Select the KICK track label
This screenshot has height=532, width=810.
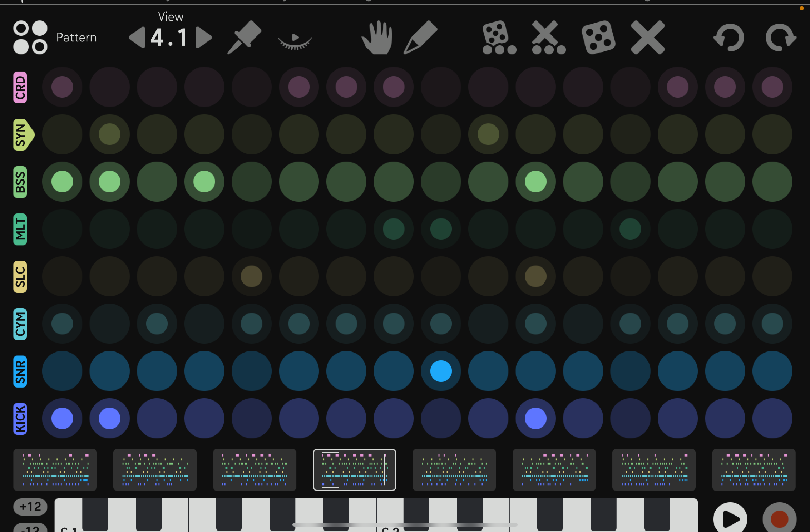[x=20, y=419]
